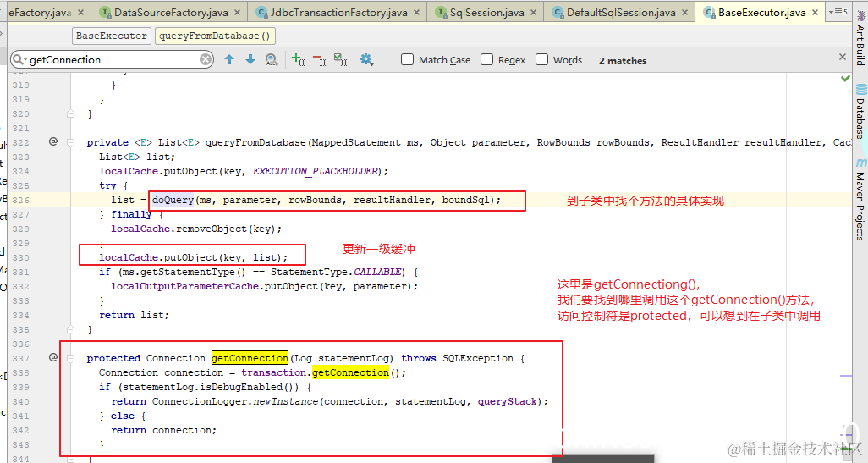Open search history magnifier dropdown
This screenshot has width=868, height=463.
(x=19, y=59)
